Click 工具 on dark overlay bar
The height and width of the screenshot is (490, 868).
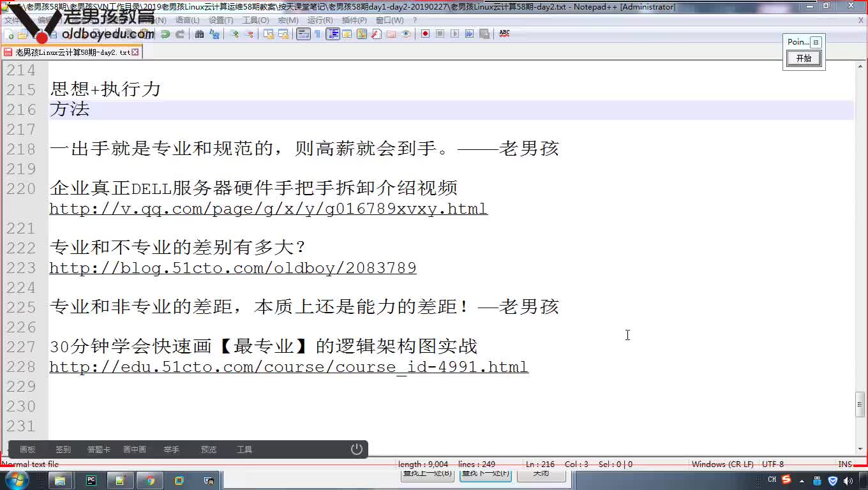[244, 450]
